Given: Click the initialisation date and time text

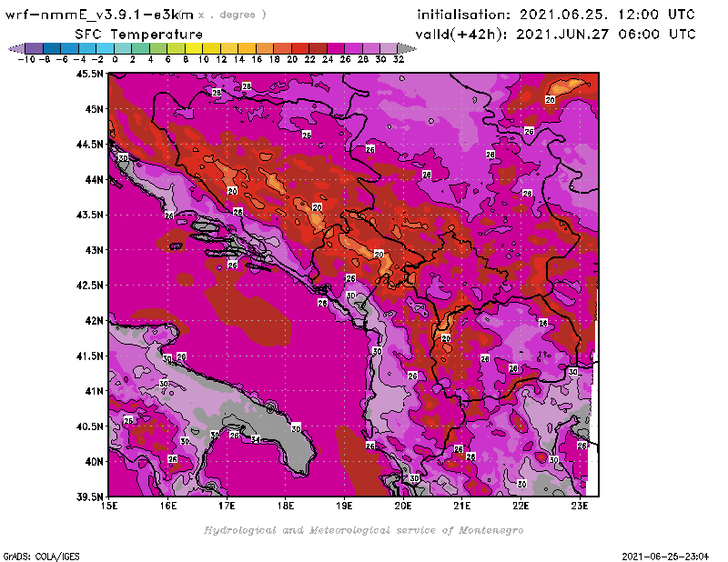Looking at the screenshot, I should click(x=555, y=15).
